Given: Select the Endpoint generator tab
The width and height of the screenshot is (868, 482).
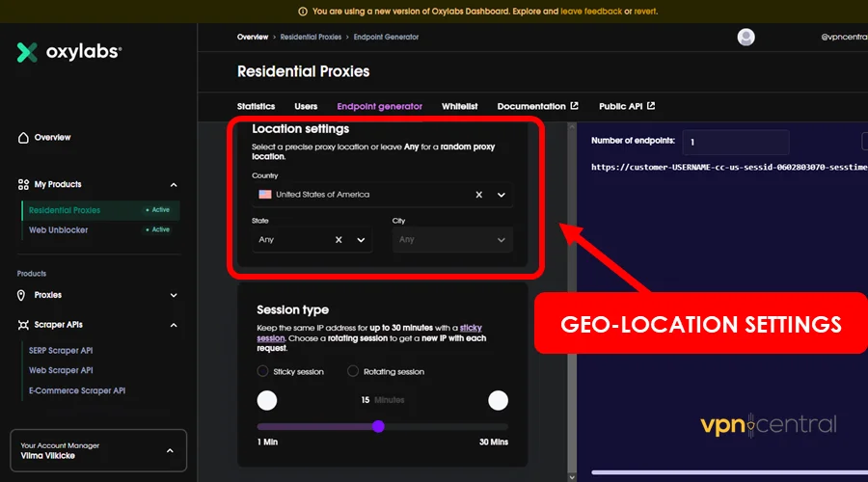Looking at the screenshot, I should coord(380,106).
